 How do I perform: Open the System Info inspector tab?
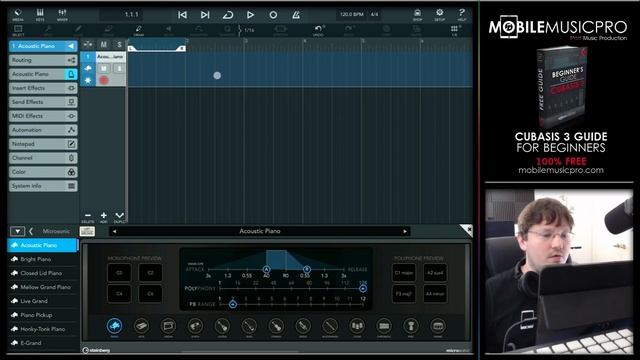click(x=43, y=186)
